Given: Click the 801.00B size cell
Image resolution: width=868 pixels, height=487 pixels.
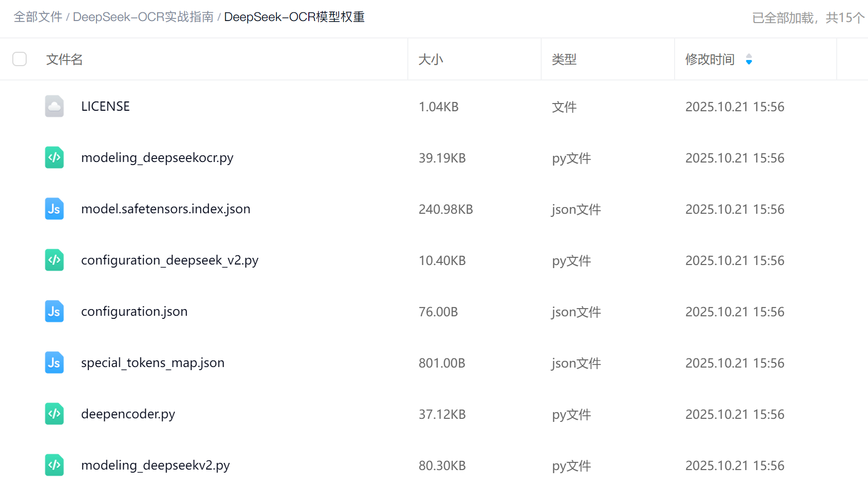Looking at the screenshot, I should 442,363.
